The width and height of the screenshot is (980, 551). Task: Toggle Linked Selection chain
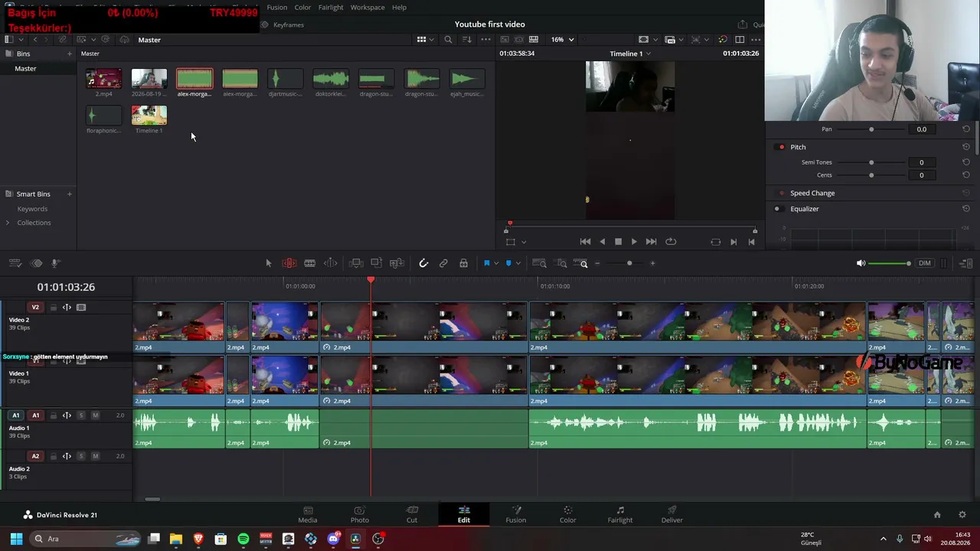coord(443,263)
